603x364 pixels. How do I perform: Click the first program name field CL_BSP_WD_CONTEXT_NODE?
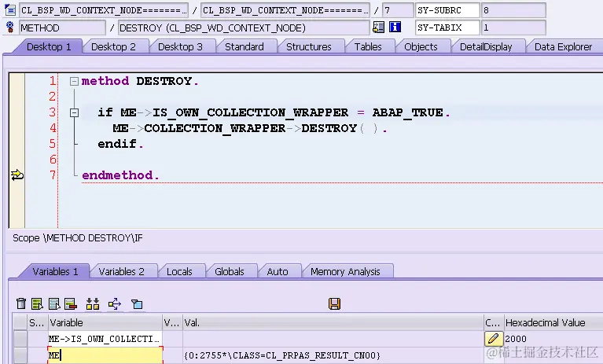pyautogui.click(x=104, y=10)
